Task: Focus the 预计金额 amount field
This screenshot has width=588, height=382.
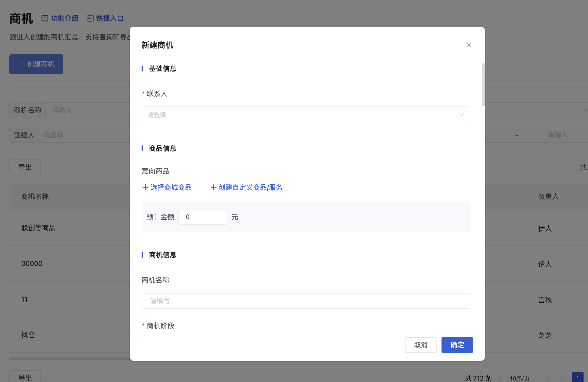Action: click(x=202, y=217)
